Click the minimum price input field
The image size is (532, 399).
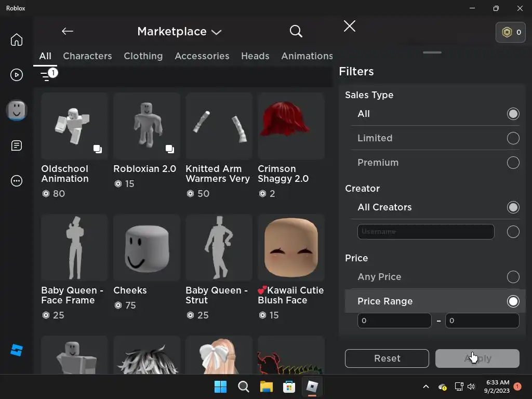[394, 321]
